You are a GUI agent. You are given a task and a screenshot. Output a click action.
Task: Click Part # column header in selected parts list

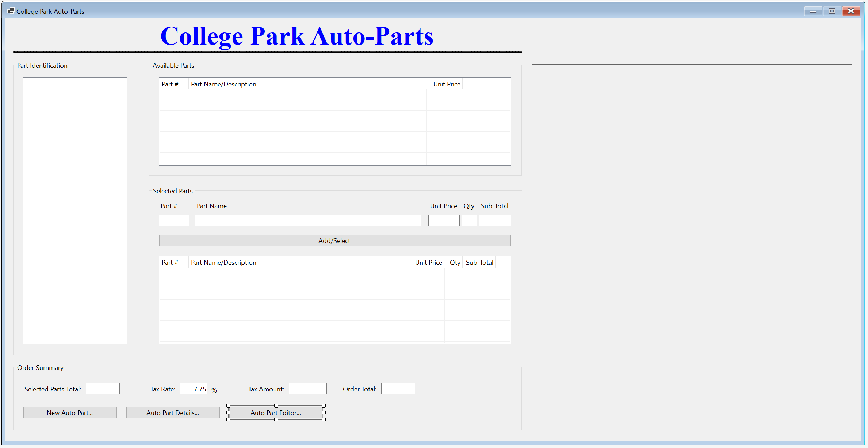[x=174, y=263]
